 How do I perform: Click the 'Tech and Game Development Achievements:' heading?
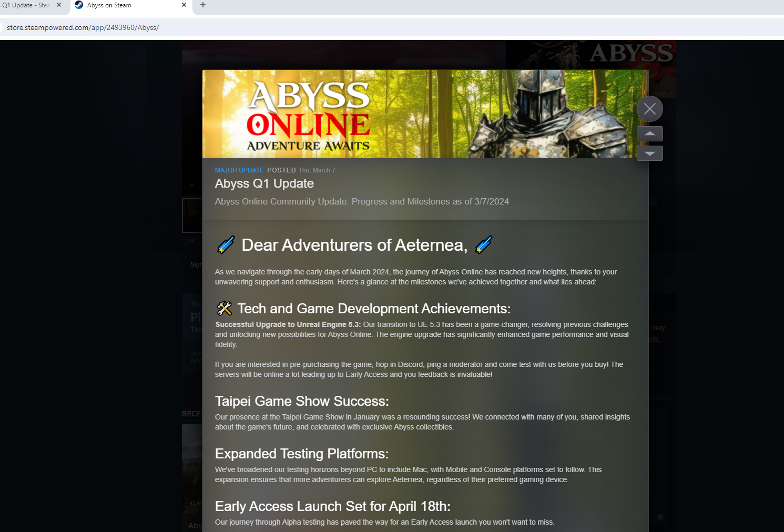tap(374, 309)
